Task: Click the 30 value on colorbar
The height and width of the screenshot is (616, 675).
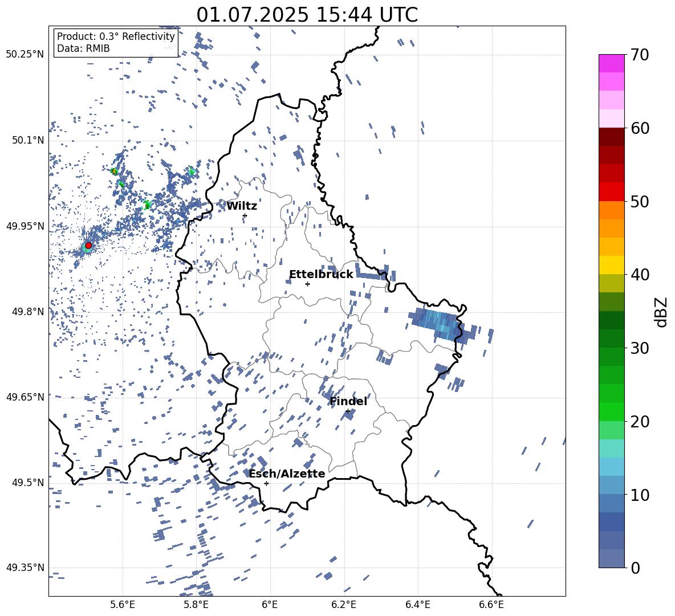Action: (640, 348)
